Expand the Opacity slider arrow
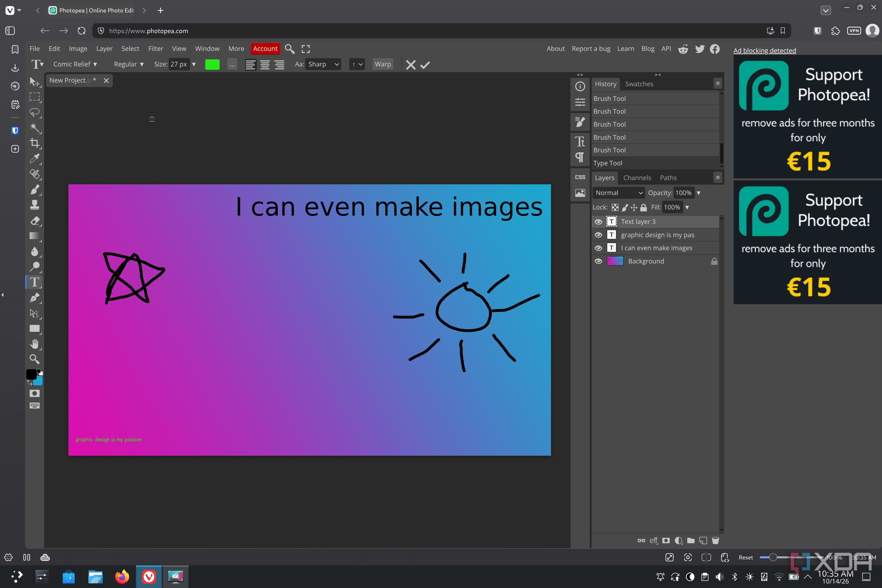The width and height of the screenshot is (882, 588). tap(699, 193)
